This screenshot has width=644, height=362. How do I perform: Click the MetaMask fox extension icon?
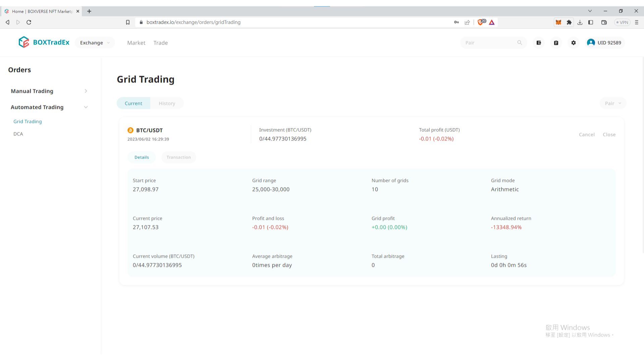tap(558, 22)
